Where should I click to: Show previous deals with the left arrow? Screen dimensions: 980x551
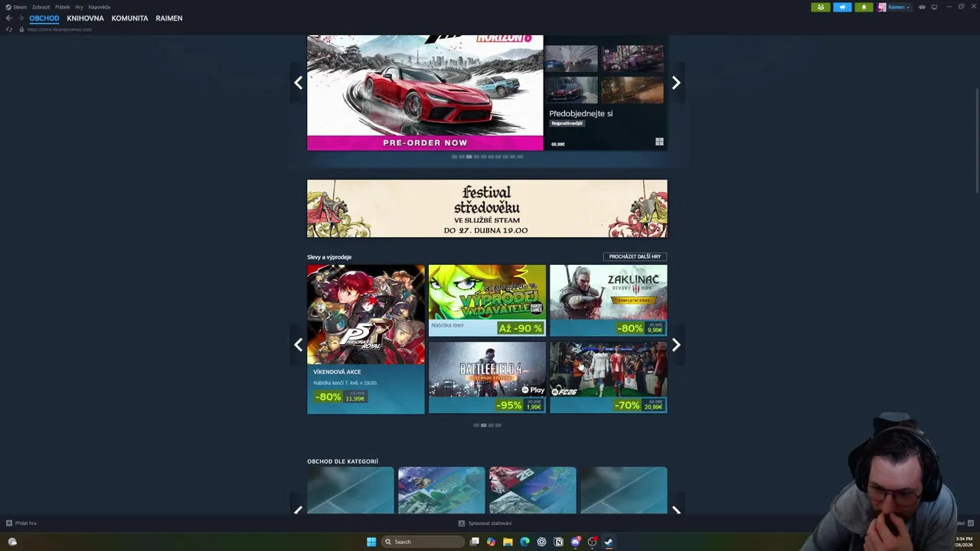coord(298,344)
